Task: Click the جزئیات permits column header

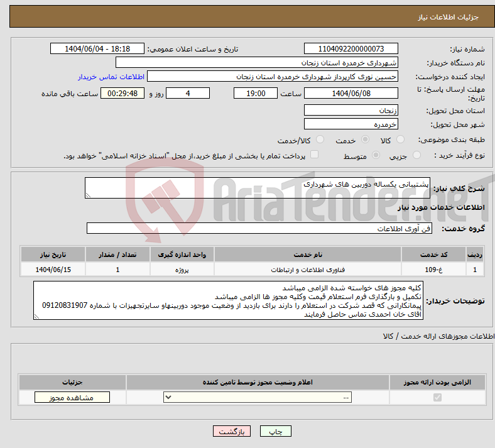Action: tap(72, 382)
